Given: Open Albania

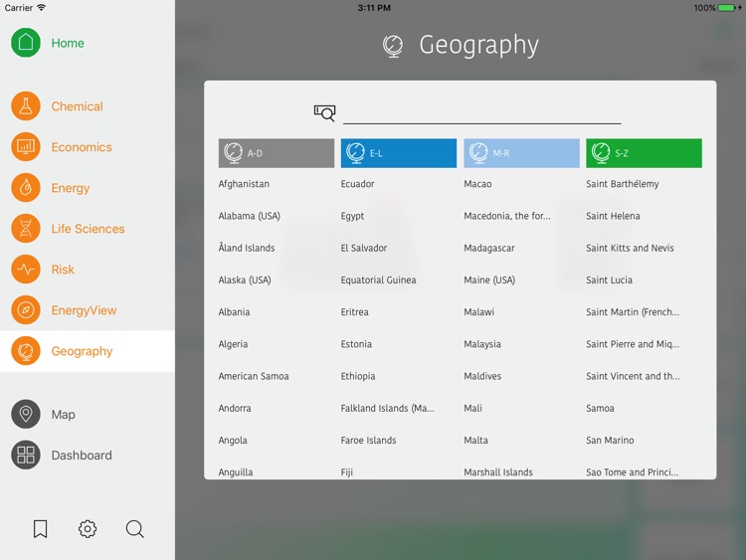Looking at the screenshot, I should pos(234,312).
